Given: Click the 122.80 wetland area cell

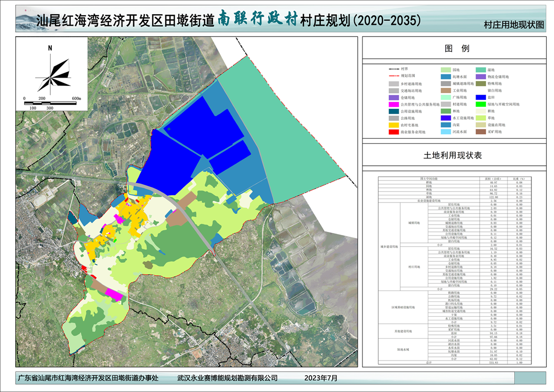Looking at the screenshot, I should click(x=493, y=197).
